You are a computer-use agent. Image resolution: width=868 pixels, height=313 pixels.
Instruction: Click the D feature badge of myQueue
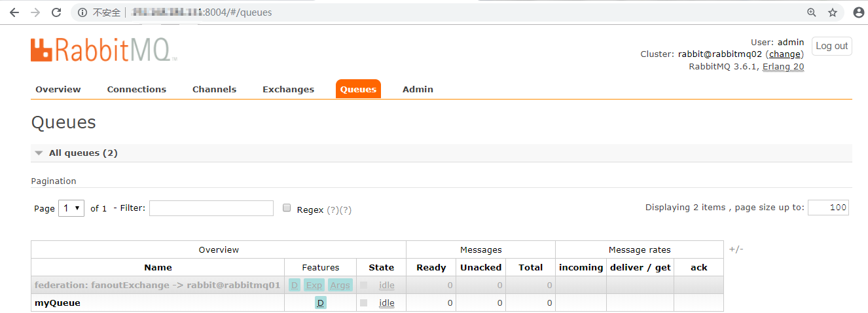[321, 303]
